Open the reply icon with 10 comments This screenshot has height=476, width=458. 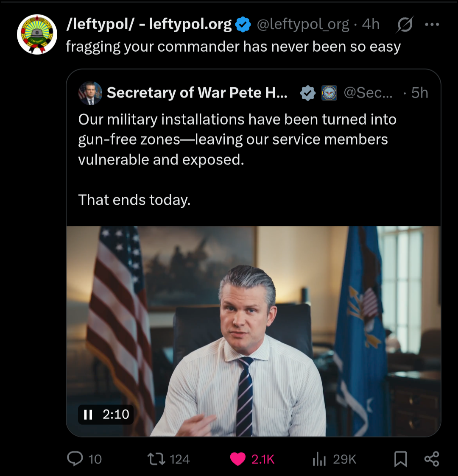[x=75, y=459]
